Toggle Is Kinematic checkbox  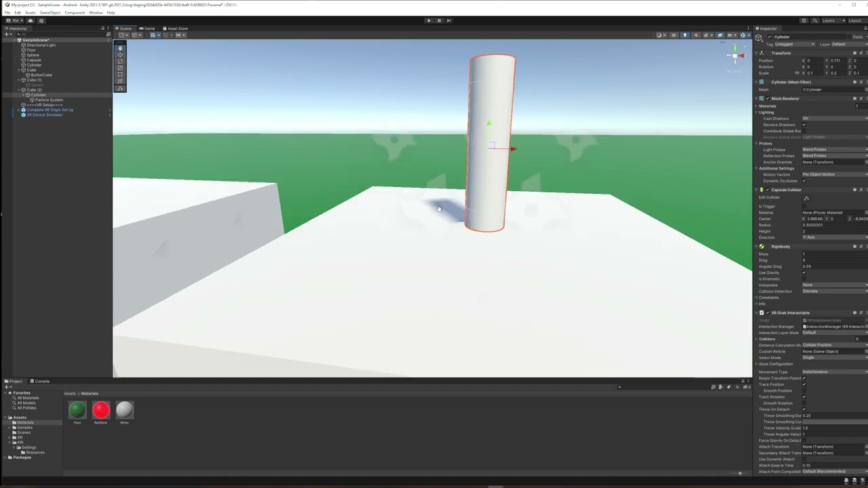coord(804,279)
